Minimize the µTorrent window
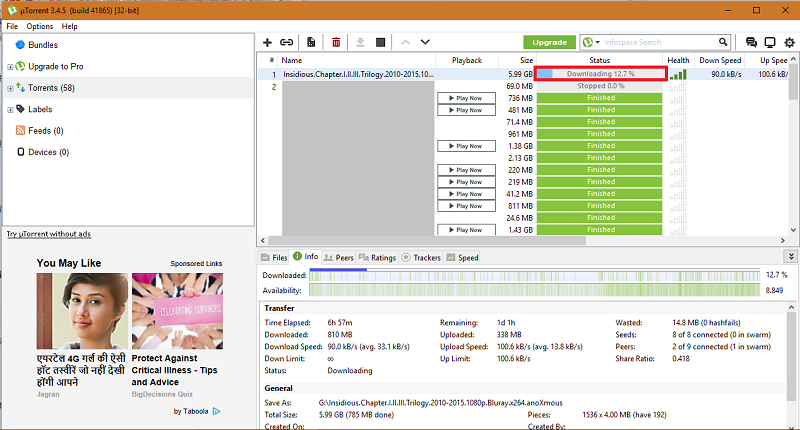This screenshot has height=430, width=800. click(728, 10)
